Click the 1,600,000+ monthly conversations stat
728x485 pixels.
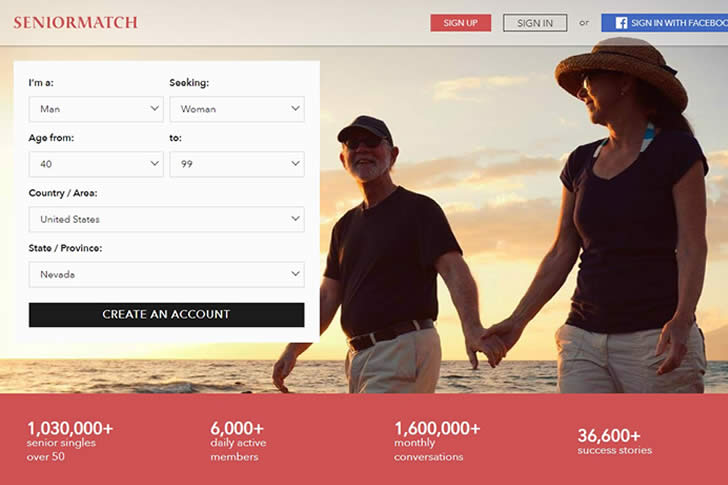[437, 441]
